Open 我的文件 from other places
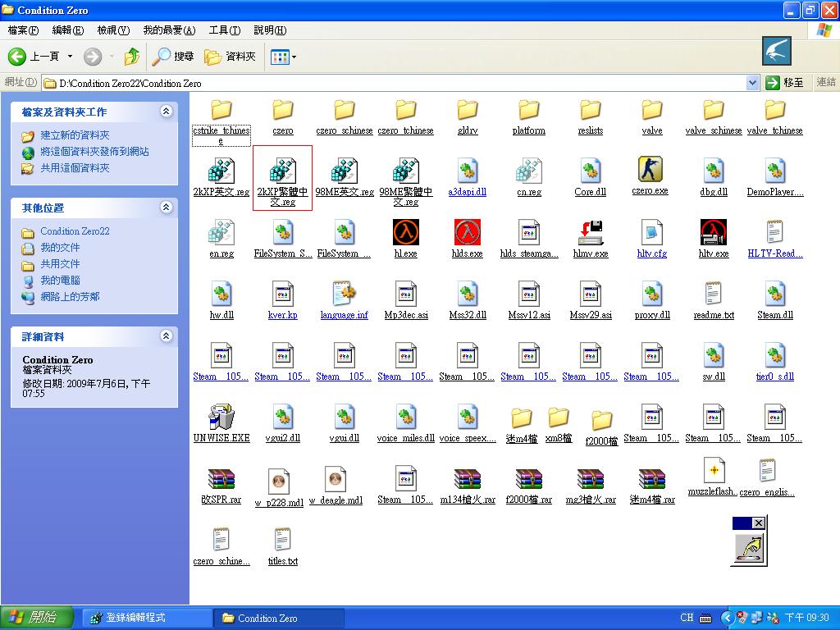Screen dimensions: 840x630 tap(61, 248)
